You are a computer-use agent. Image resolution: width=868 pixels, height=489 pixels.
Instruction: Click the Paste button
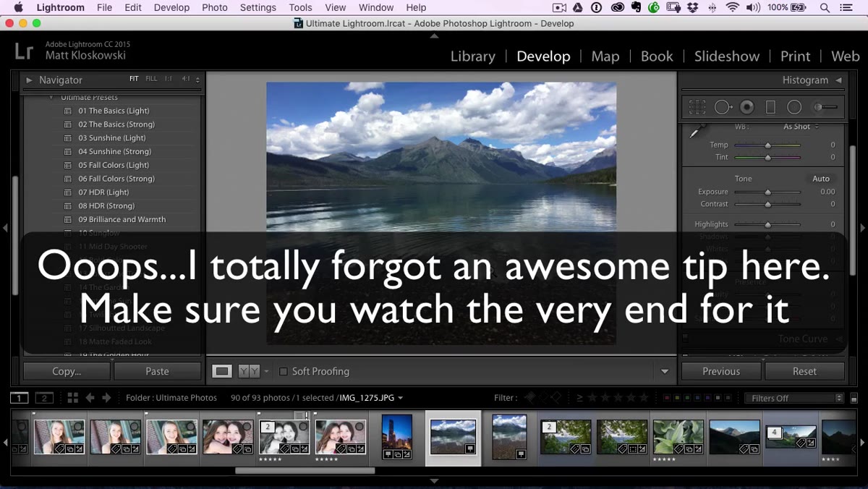pyautogui.click(x=157, y=371)
